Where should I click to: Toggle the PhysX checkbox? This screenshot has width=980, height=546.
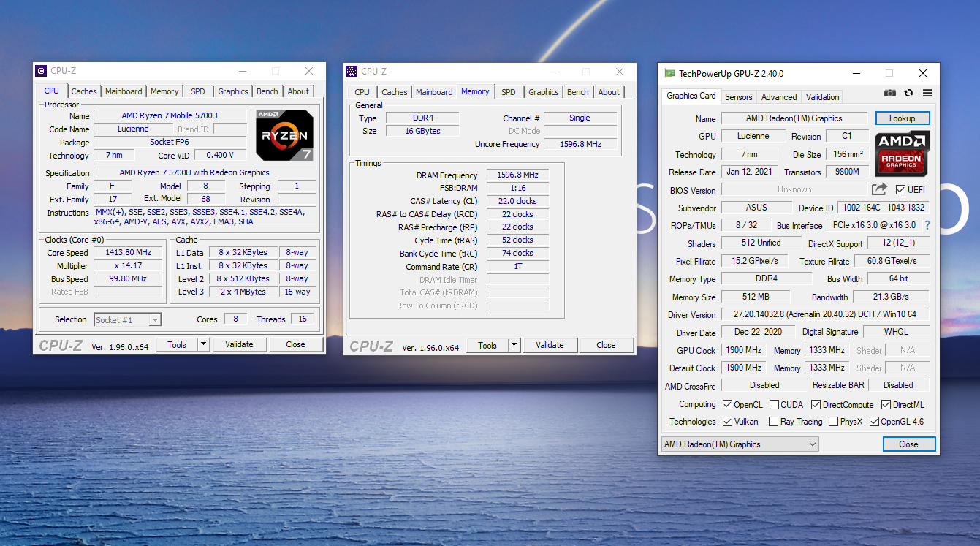(833, 422)
